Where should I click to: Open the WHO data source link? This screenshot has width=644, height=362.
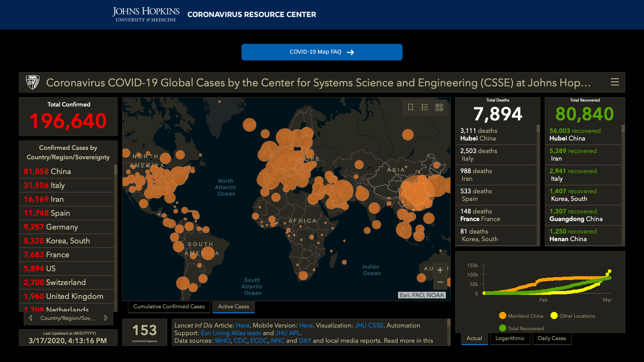tap(222, 341)
